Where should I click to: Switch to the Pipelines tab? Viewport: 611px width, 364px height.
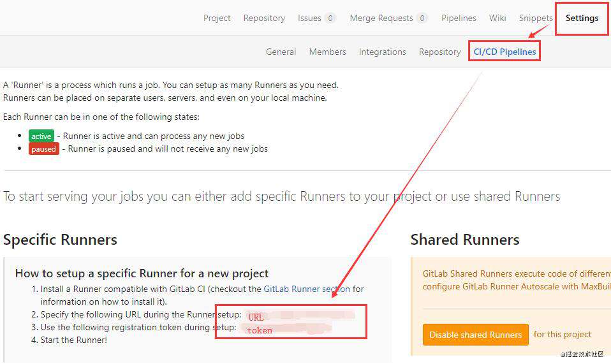459,18
